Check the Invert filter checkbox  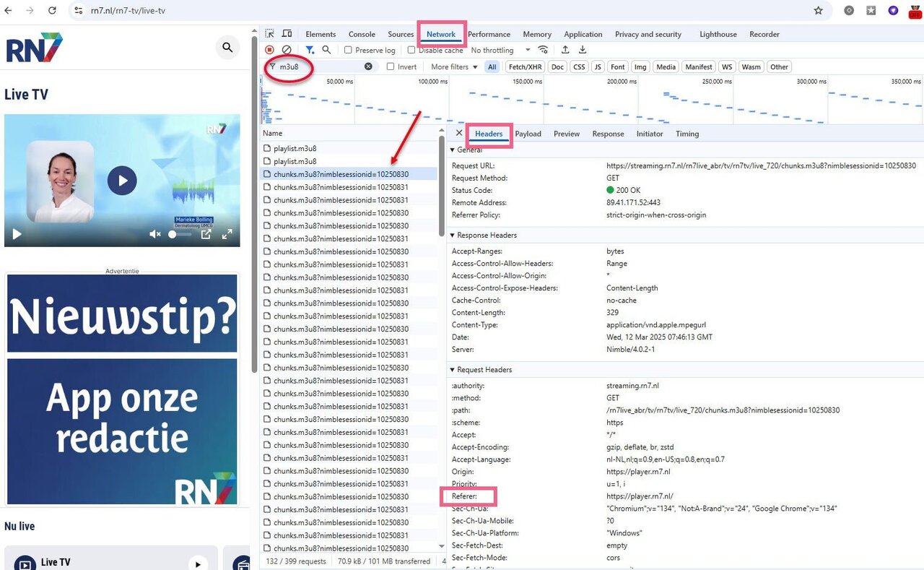tap(391, 66)
